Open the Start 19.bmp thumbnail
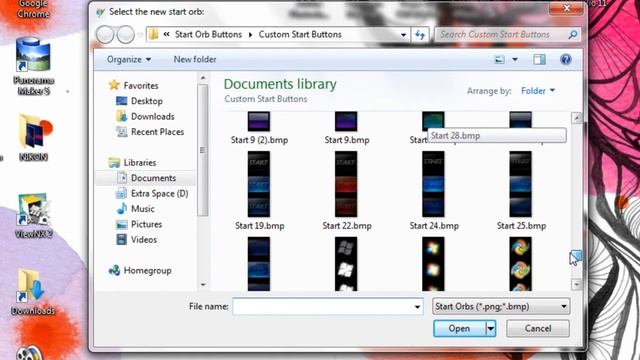 259,184
